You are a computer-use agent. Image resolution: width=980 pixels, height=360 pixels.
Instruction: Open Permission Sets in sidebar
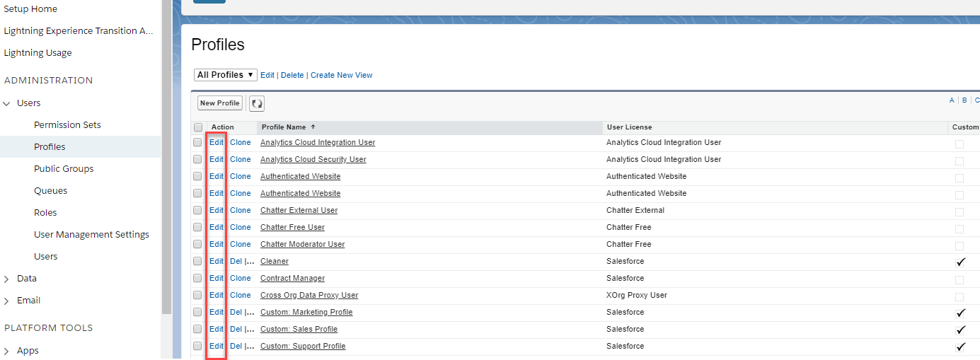pos(67,125)
